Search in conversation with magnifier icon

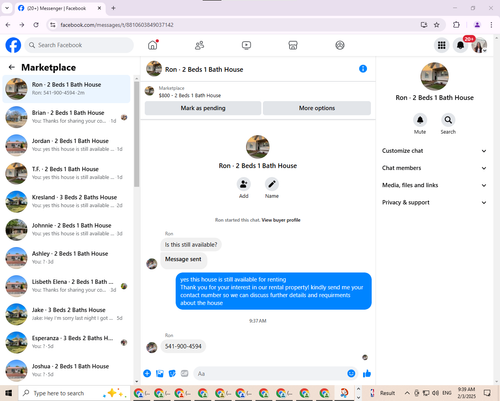click(448, 120)
